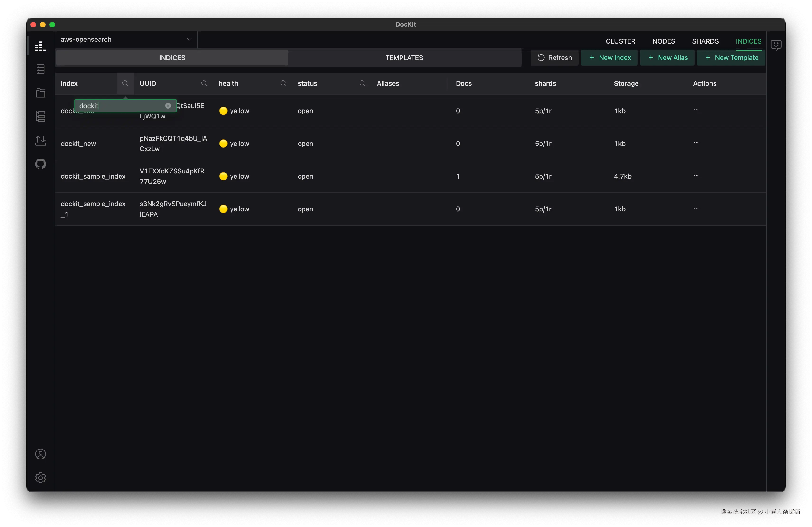Switch to the SHARDS tab

pos(705,41)
